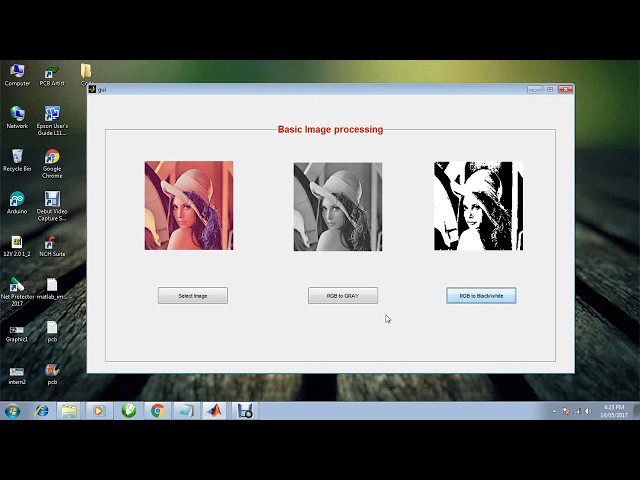Select the Google Chrome desktop icon
The height and width of the screenshot is (480, 640).
pos(52,164)
